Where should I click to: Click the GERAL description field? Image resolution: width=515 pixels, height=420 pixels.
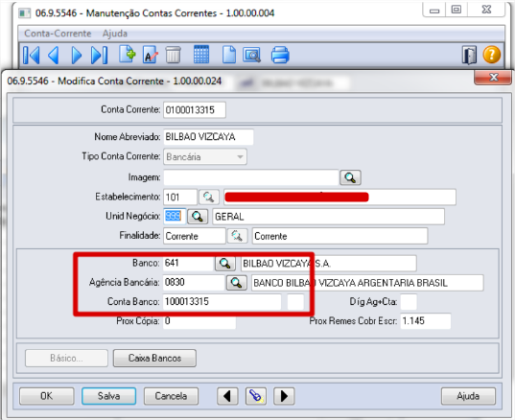pyautogui.click(x=328, y=217)
